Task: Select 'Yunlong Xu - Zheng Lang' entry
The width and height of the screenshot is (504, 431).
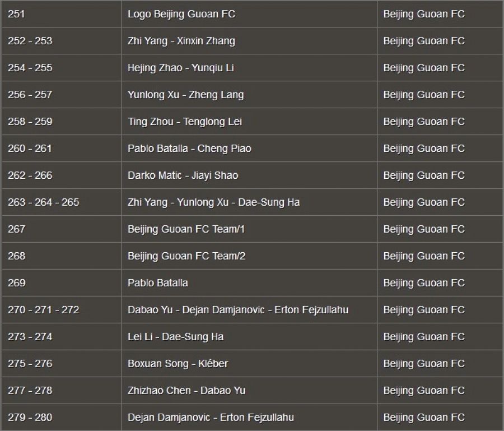Action: click(185, 95)
